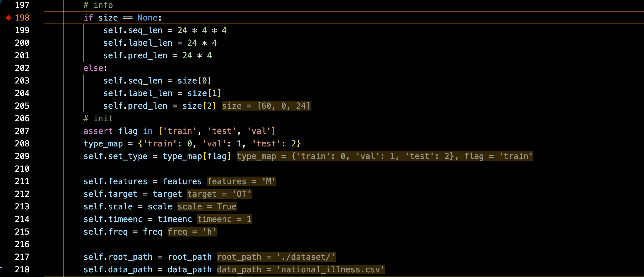
Task: Click inline value 'national_illness.csv' on line 218
Action: tap(330, 270)
